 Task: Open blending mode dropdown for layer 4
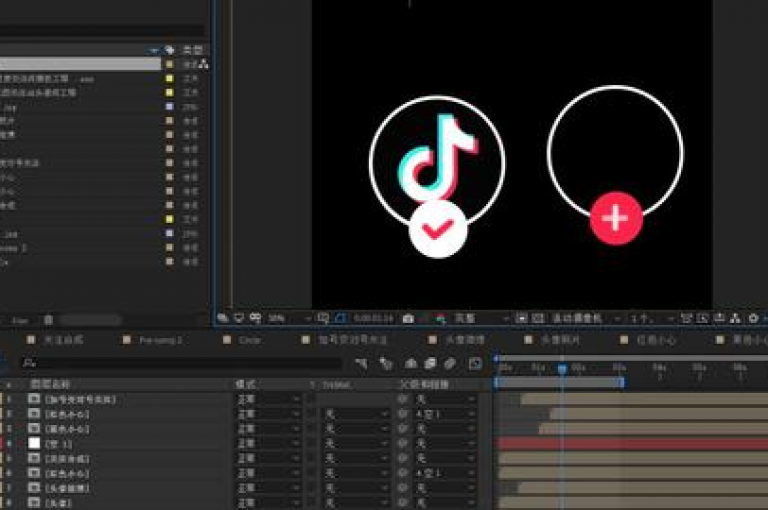[267, 444]
